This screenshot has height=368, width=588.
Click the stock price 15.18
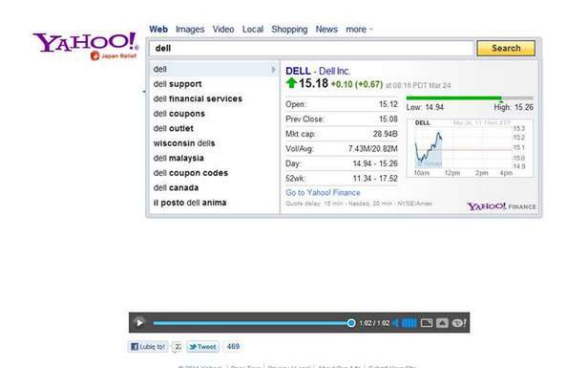click(313, 83)
